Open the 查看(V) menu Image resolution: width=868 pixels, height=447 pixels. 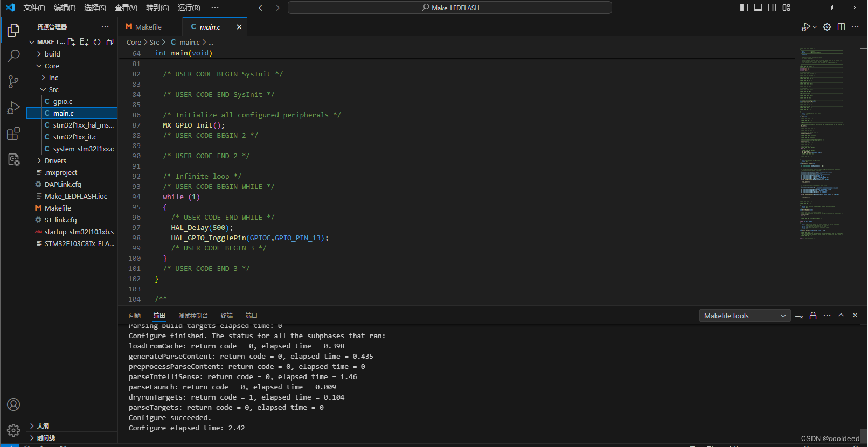[126, 8]
